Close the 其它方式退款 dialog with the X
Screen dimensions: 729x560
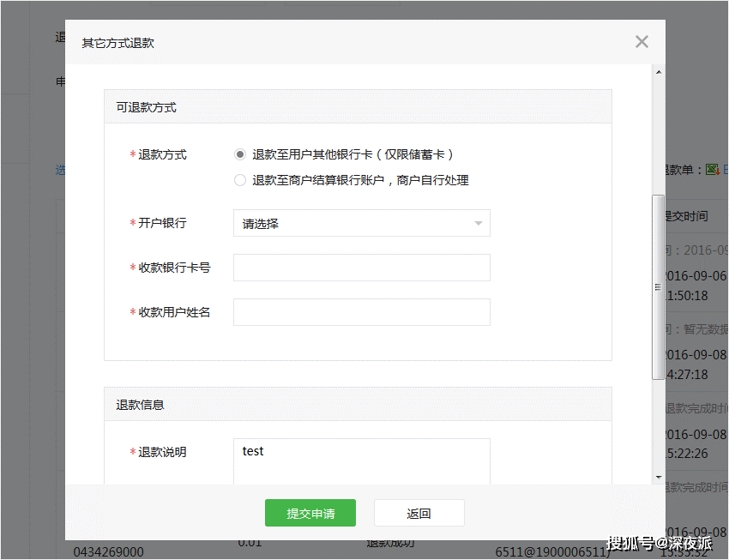(x=642, y=42)
